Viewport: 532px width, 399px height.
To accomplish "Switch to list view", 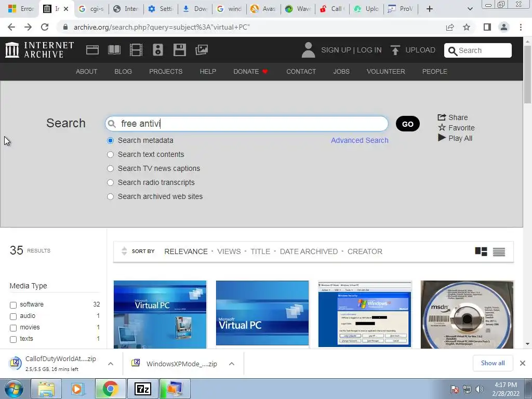I will (499, 251).
